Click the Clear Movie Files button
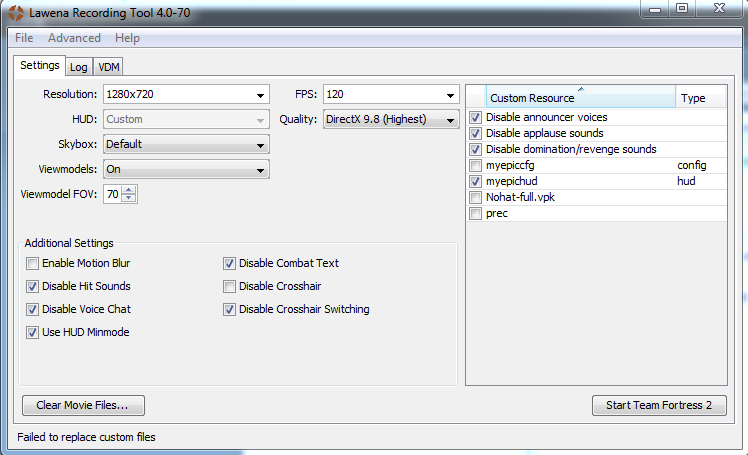748x455 pixels. pos(83,405)
